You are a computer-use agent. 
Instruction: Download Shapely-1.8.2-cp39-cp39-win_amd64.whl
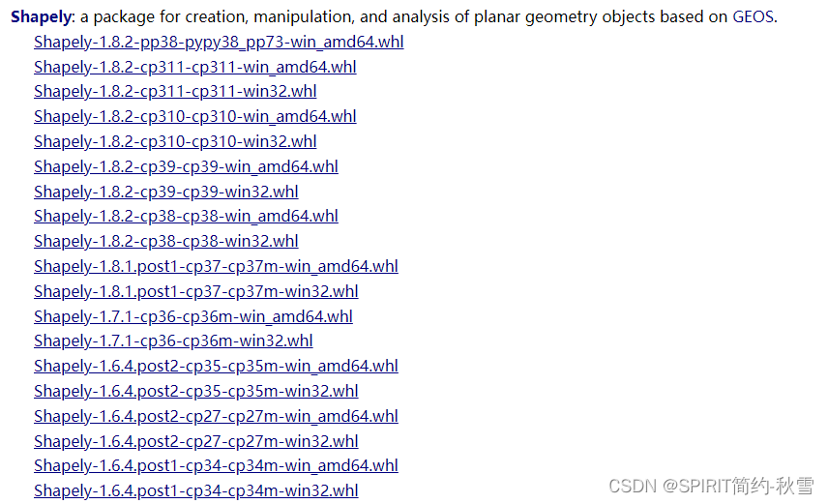pos(186,166)
